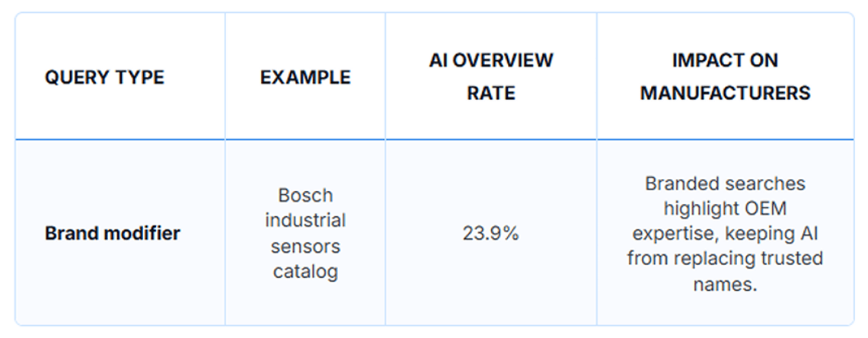Click the EXAMPLE column header
This screenshot has width=868, height=338.
(x=305, y=78)
